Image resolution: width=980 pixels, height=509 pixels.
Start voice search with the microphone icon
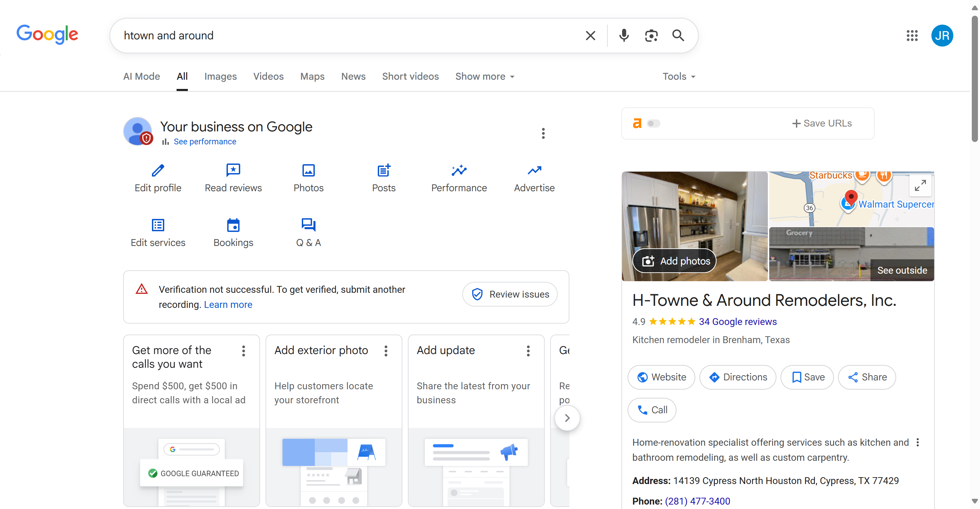[x=623, y=35]
